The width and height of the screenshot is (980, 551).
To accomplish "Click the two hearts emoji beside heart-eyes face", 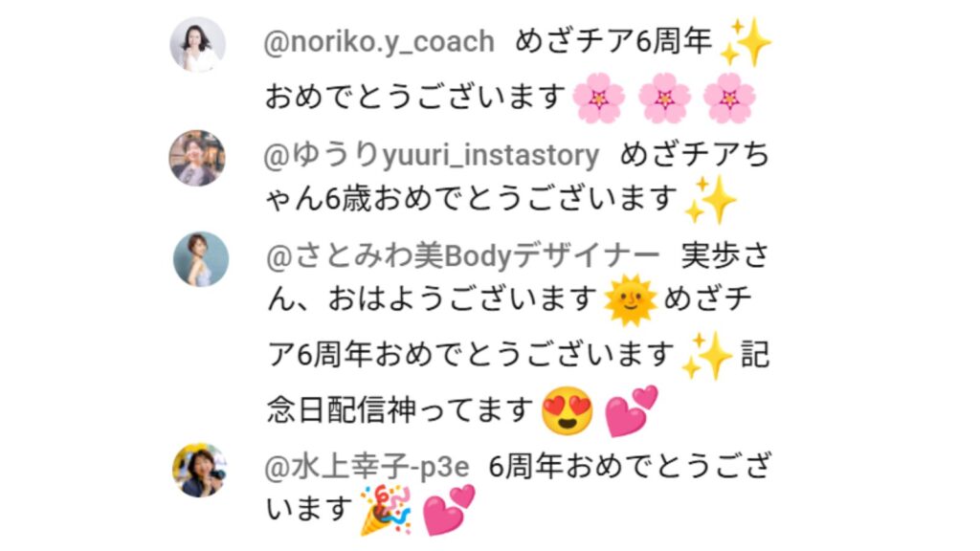I will tap(632, 410).
